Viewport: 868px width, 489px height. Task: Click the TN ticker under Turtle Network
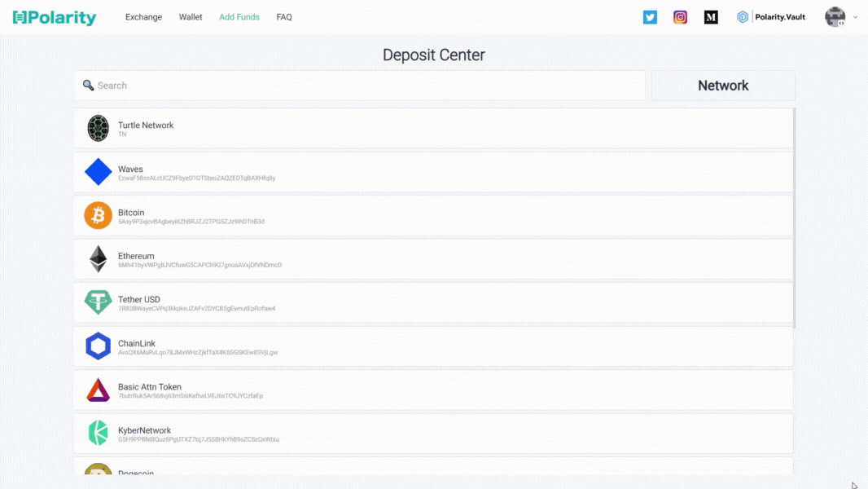pyautogui.click(x=122, y=134)
